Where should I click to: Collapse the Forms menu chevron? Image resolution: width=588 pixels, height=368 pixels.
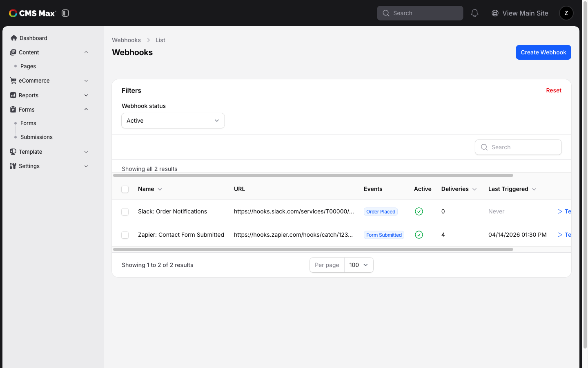click(86, 110)
